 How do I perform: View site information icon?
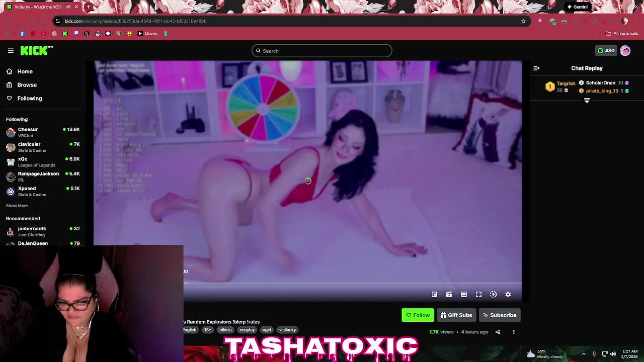click(58, 21)
